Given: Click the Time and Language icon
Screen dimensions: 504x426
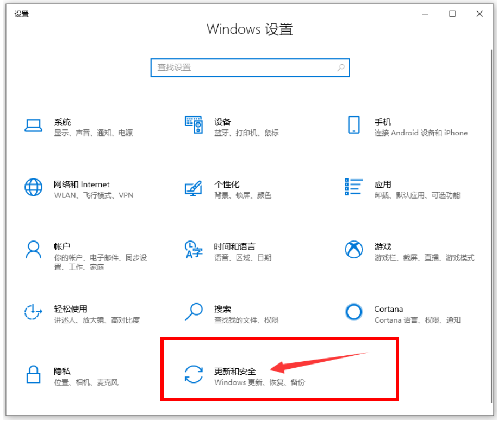Looking at the screenshot, I should [193, 250].
